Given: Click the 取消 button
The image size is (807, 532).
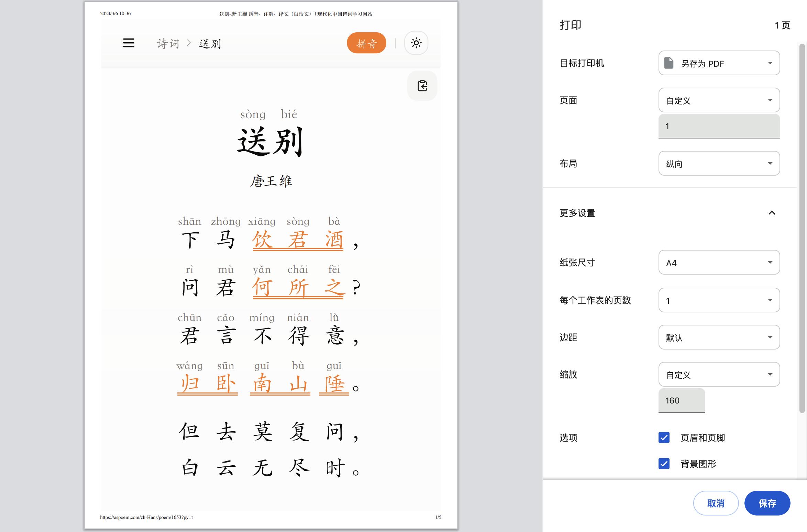Looking at the screenshot, I should pyautogui.click(x=716, y=503).
